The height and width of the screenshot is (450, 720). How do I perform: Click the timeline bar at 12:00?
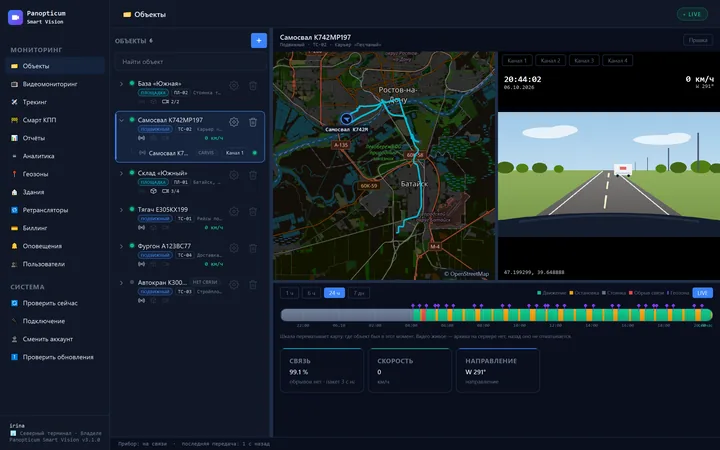(x=556, y=315)
